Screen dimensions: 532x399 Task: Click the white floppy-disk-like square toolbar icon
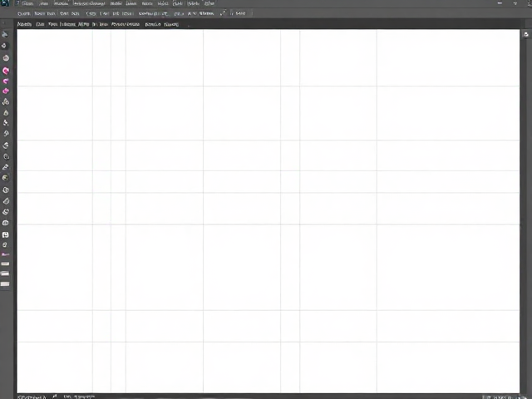tap(6, 234)
